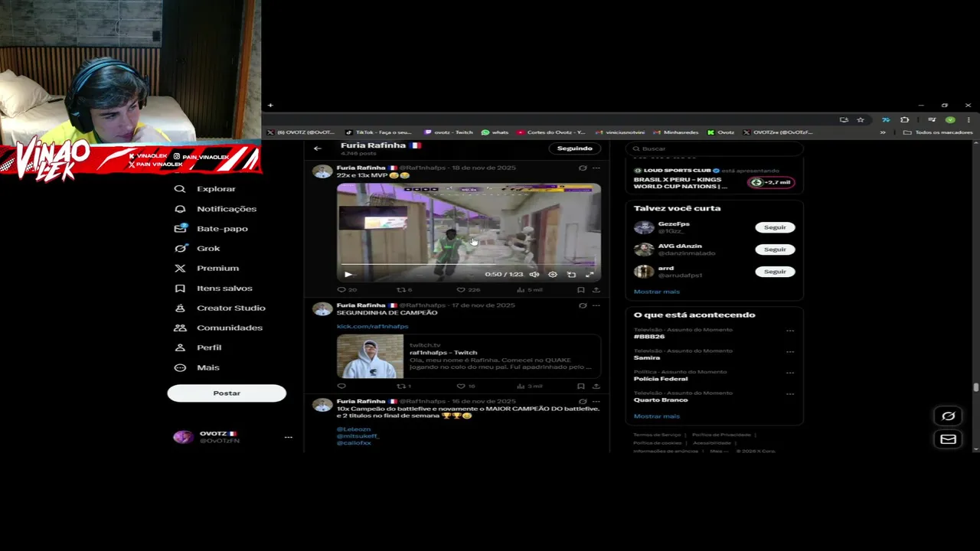980x551 pixels.
Task: Follow AVG dAnzin with the Seguir button
Action: pos(775,249)
